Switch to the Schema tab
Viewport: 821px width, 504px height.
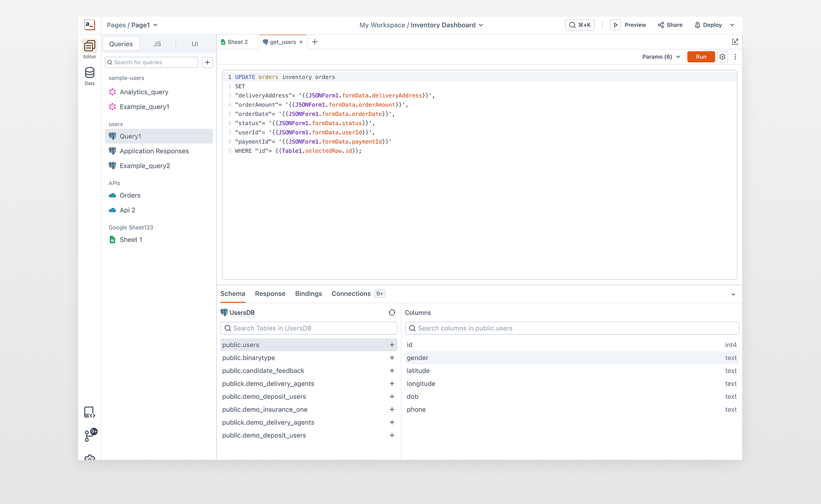click(233, 294)
